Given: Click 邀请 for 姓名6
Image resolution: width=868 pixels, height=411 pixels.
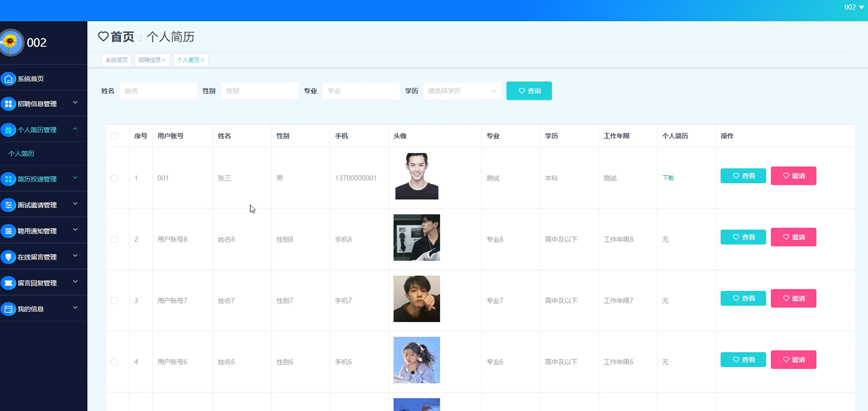Looking at the screenshot, I should tap(793, 359).
